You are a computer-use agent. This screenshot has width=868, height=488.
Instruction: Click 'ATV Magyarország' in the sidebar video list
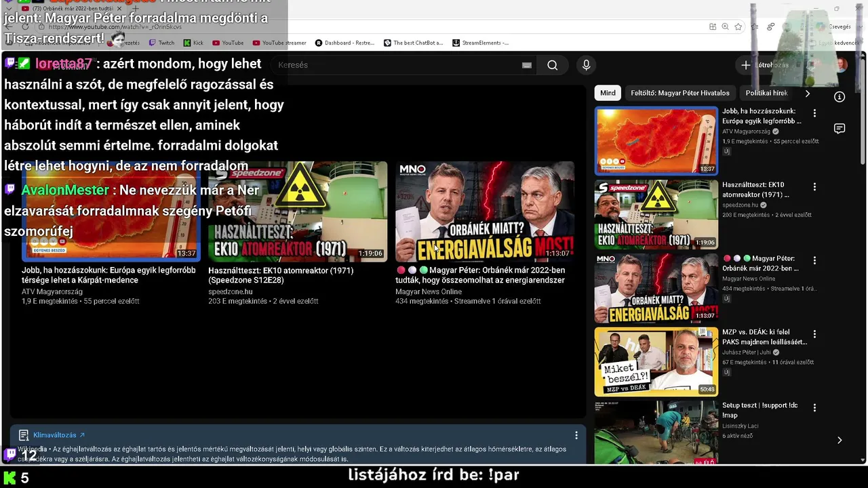(746, 131)
